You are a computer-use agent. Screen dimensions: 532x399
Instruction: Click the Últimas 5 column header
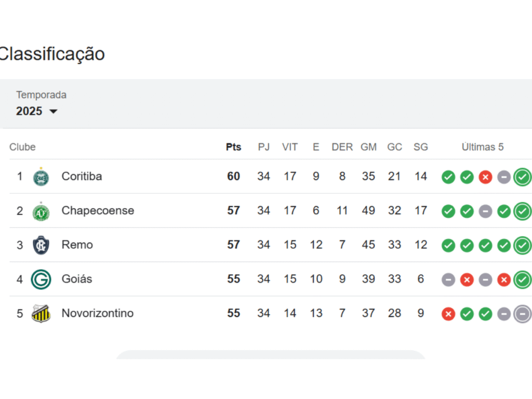(483, 147)
